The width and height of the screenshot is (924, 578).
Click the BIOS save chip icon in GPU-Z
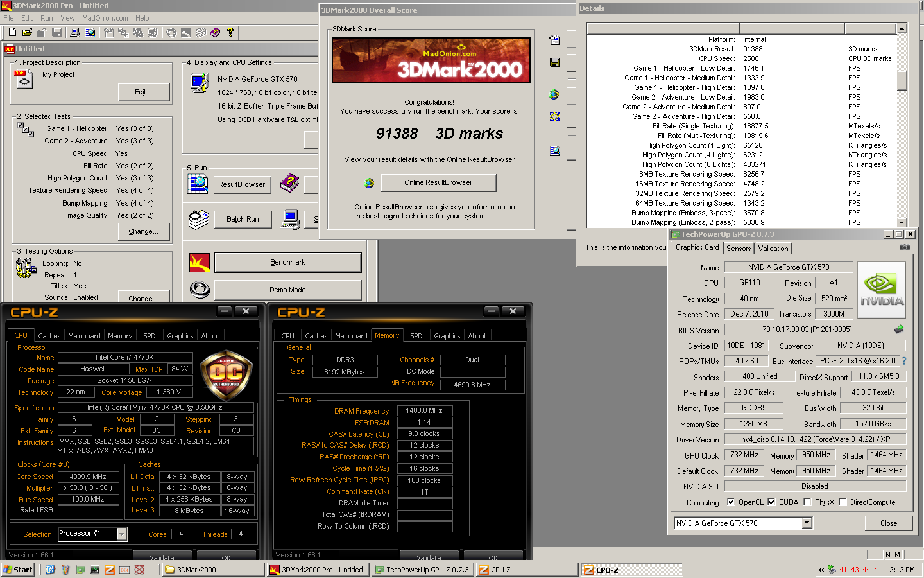click(x=899, y=329)
